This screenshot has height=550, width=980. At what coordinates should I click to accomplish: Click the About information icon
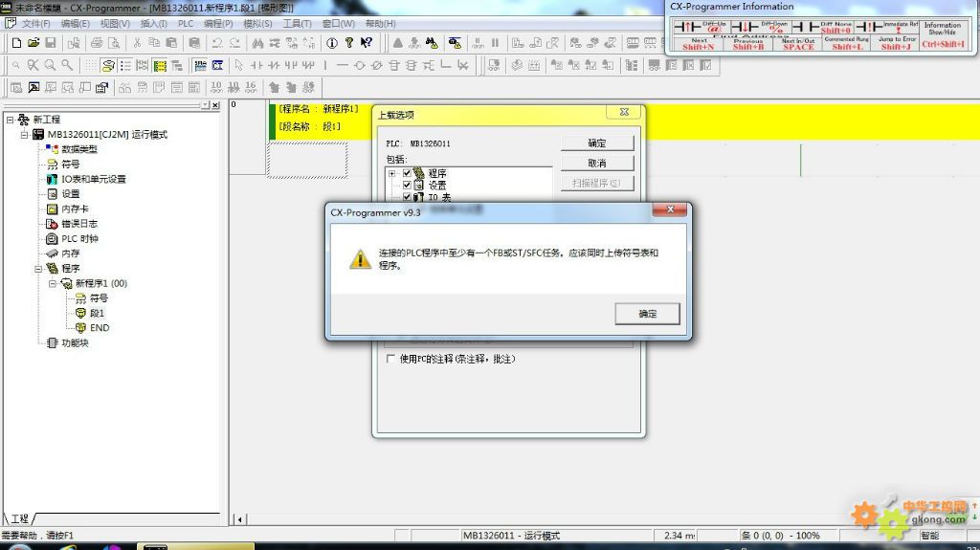(332, 42)
